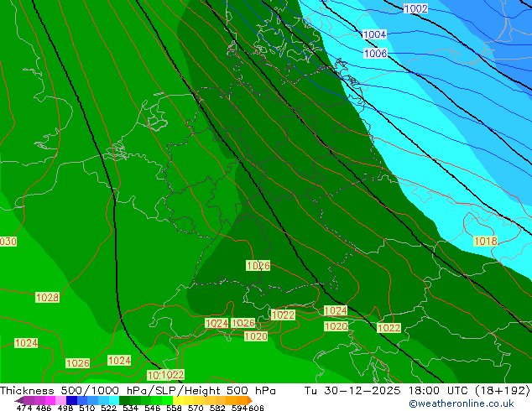
Task: Click the cut-off 030 isobar label
Action: (x=8, y=242)
